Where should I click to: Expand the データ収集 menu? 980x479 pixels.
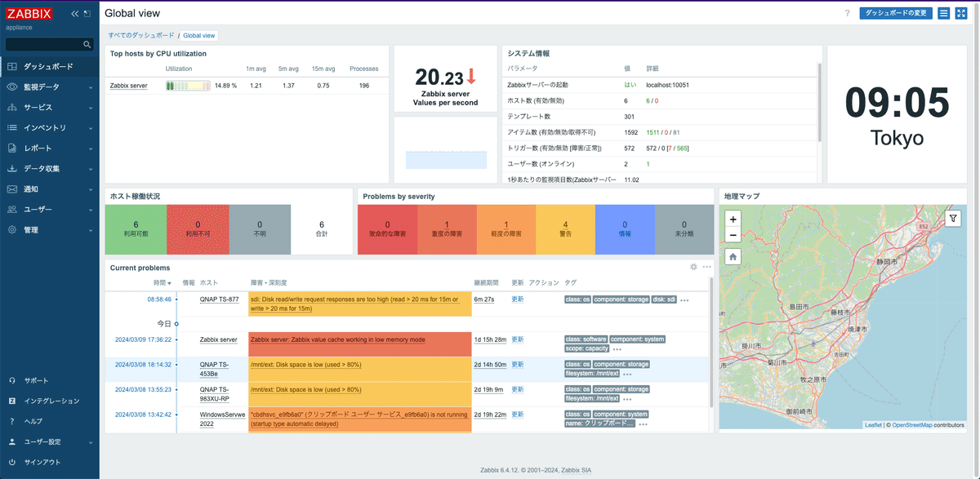[x=50, y=168]
